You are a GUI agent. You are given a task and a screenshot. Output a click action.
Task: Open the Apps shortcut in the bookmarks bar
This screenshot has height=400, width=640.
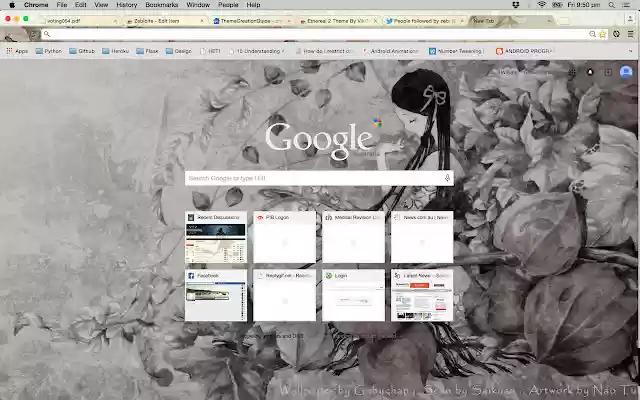click(17, 51)
